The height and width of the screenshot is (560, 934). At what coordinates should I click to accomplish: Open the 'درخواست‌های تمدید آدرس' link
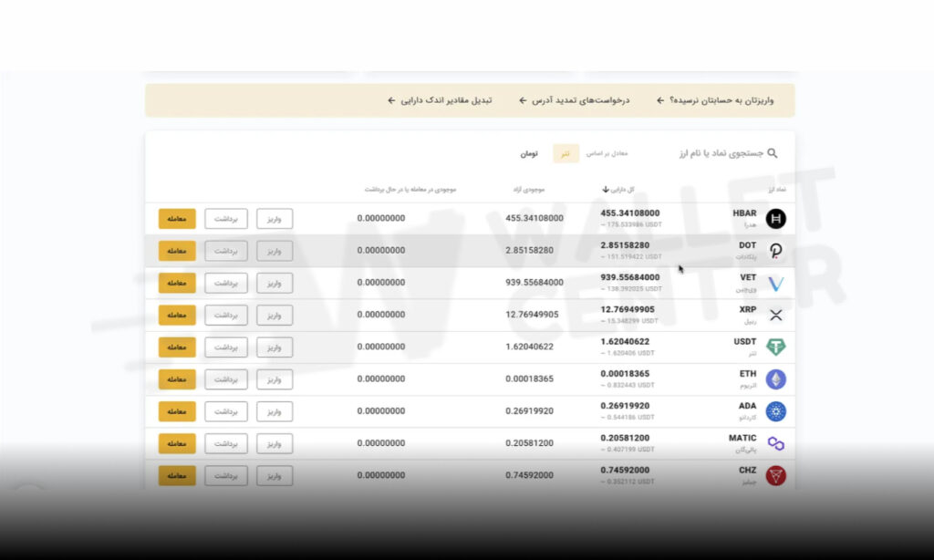(x=575, y=100)
